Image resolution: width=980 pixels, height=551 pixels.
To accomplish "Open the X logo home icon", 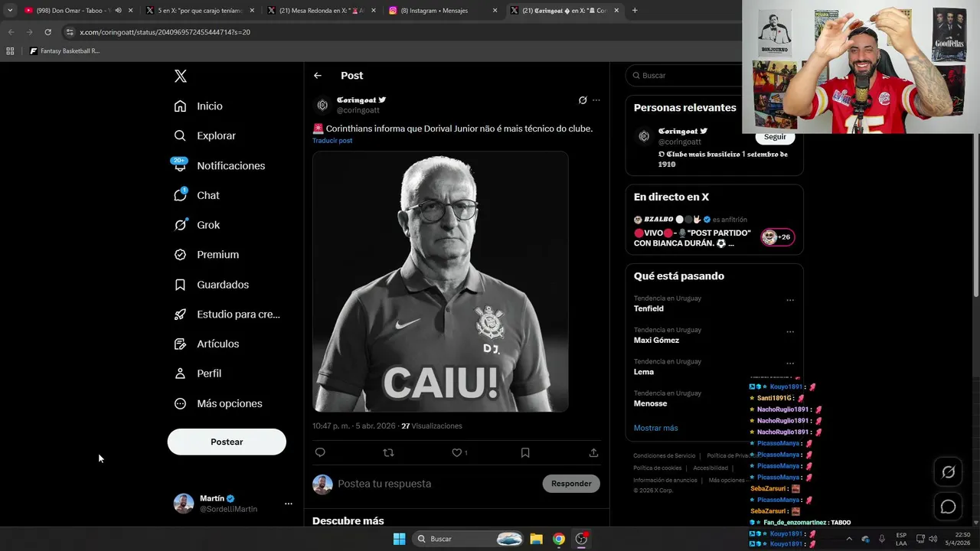I will 181,76.
